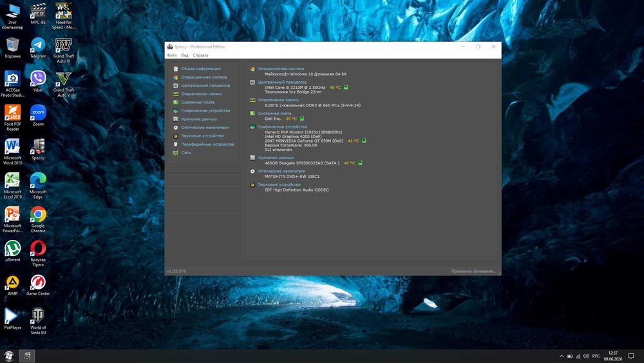The image size is (644, 363).
Task: Select Grand Theft Auto IV desktop icon
Action: pos(64,50)
